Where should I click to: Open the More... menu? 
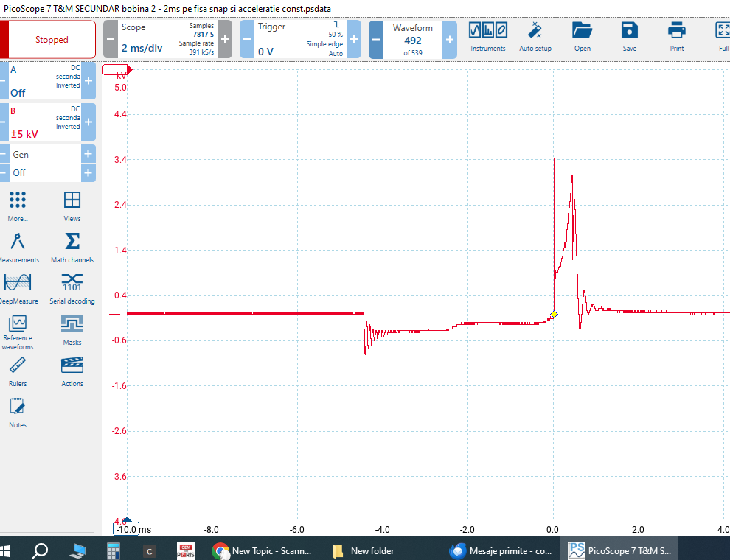coord(18,206)
